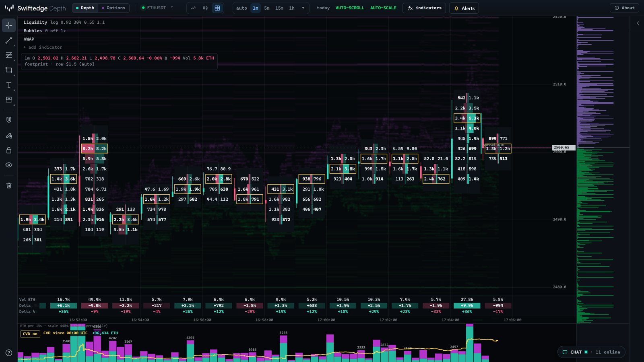The width and height of the screenshot is (644, 362).
Task: Toggle drawings visibility eye icon
Action: (9, 165)
